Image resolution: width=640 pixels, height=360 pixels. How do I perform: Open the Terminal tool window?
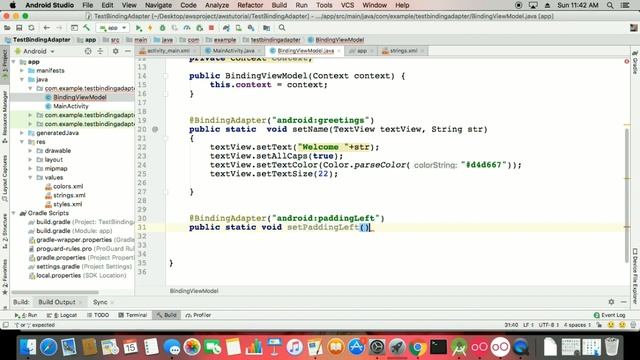133,315
